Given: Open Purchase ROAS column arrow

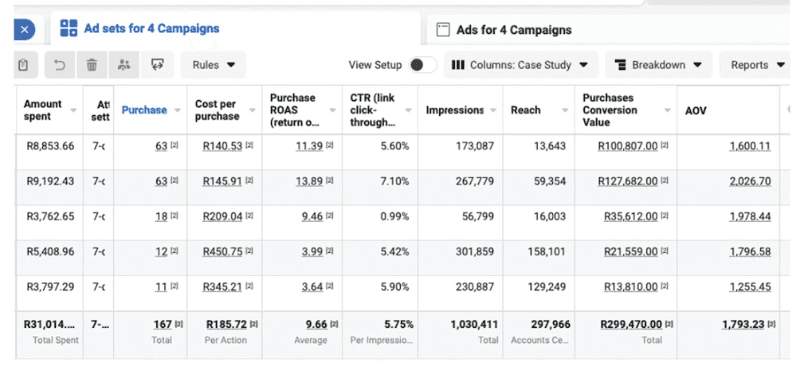Looking at the screenshot, I should click(x=333, y=110).
